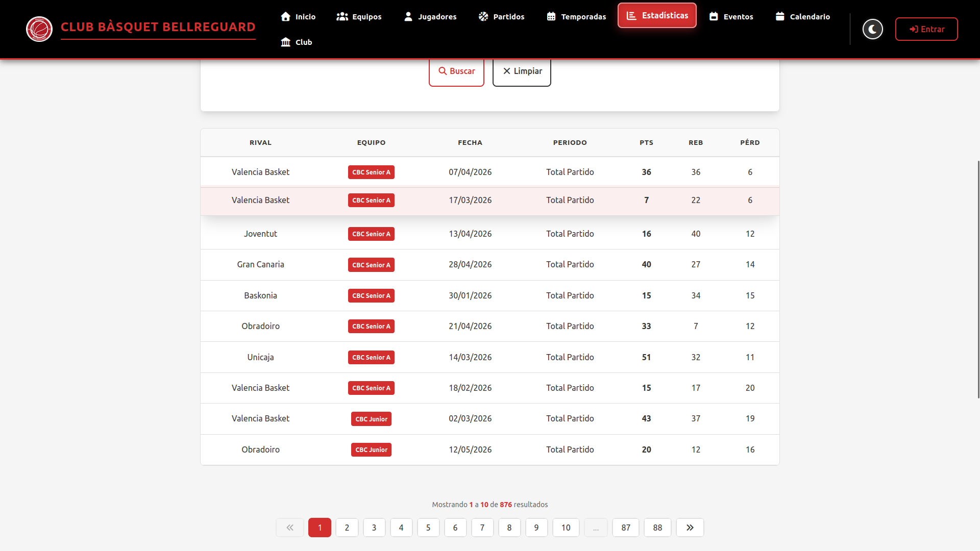Open the Inicio home menu
Viewport: 980px width, 551px height.
point(298,17)
